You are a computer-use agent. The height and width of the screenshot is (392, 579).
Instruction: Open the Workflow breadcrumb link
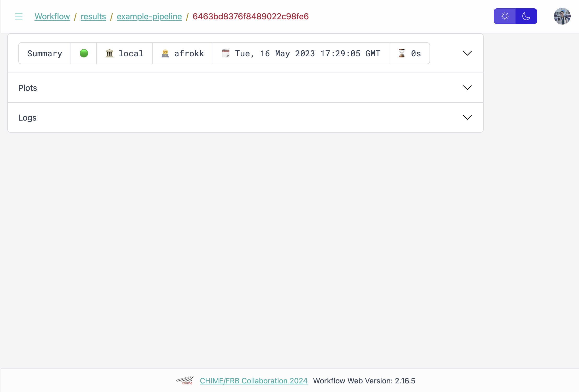53,16
